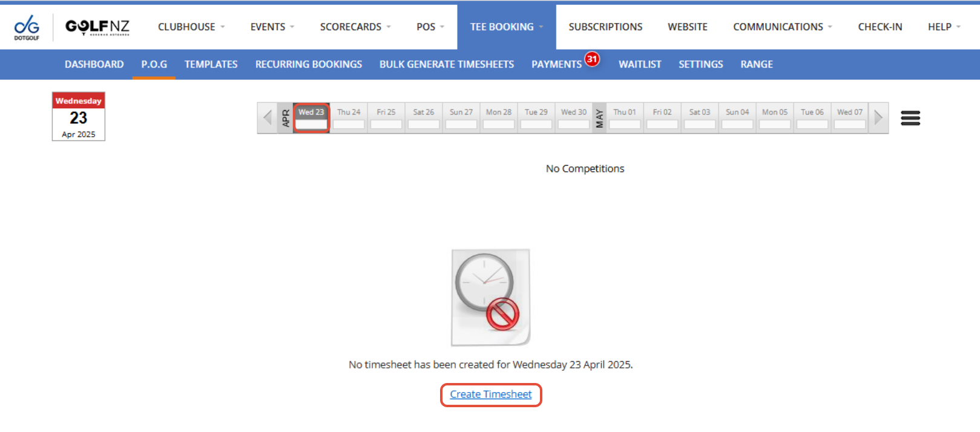
Task: Open Bulk Generate Timesheets tab
Action: click(446, 64)
